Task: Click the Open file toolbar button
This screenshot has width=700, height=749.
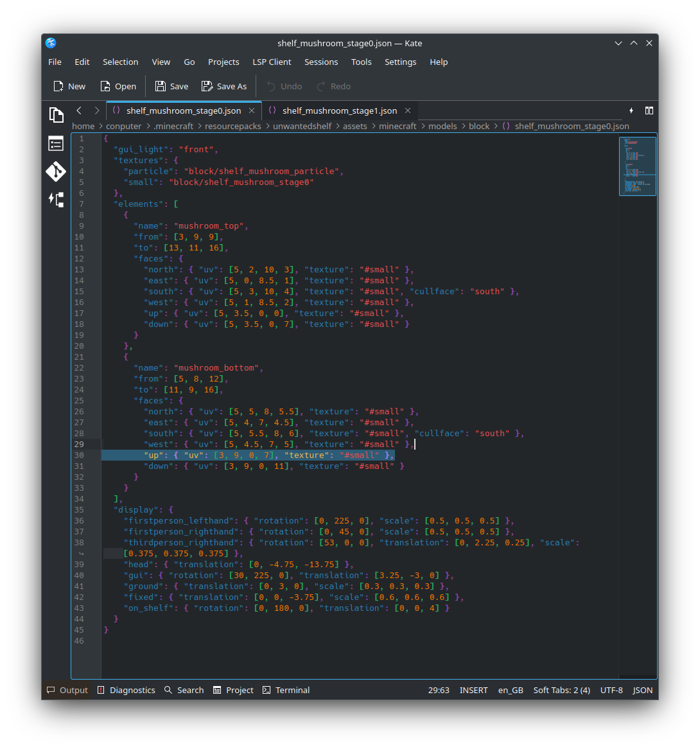Action: (118, 87)
